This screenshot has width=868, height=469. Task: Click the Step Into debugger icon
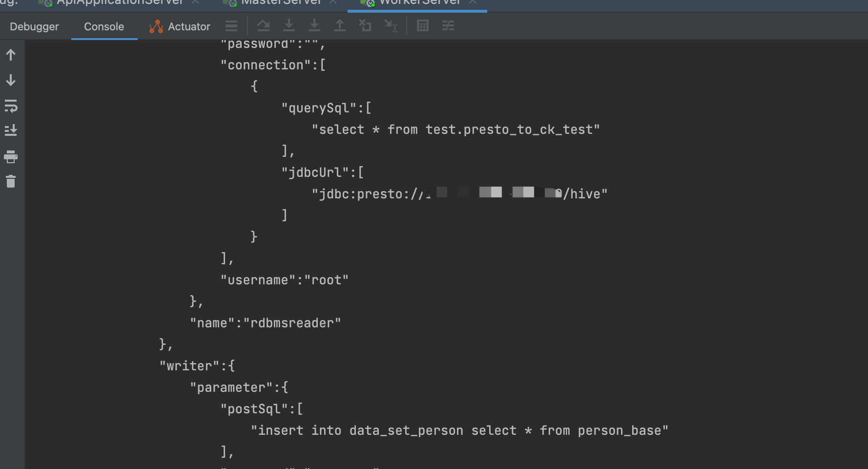point(289,25)
